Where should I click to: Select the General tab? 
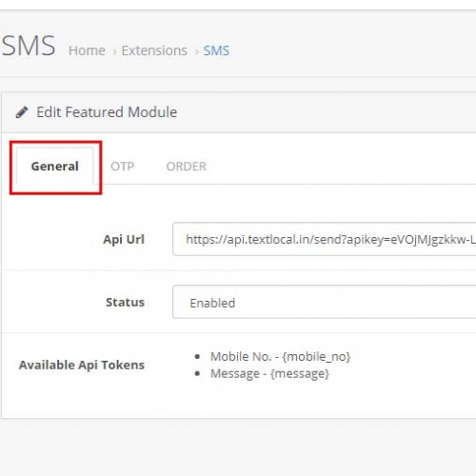click(x=55, y=166)
